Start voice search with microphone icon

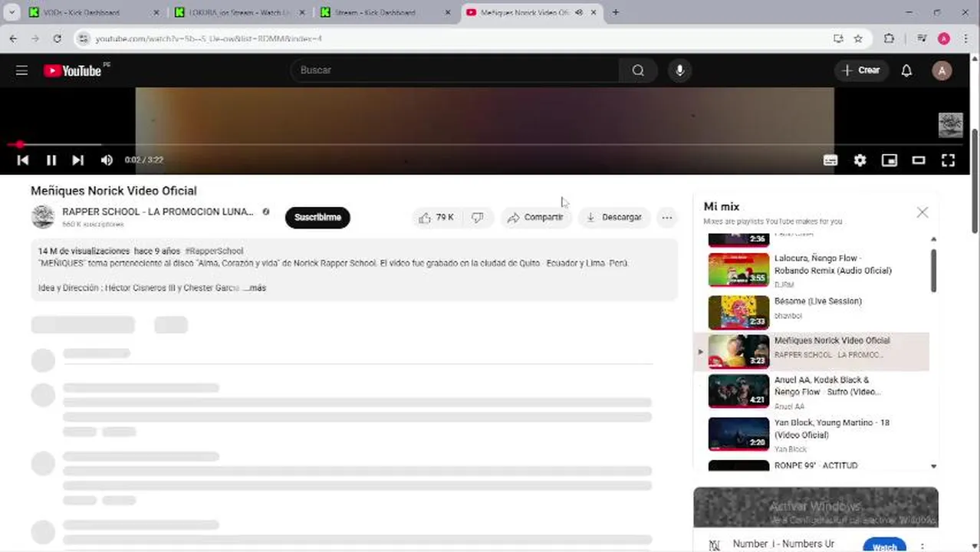679,71
